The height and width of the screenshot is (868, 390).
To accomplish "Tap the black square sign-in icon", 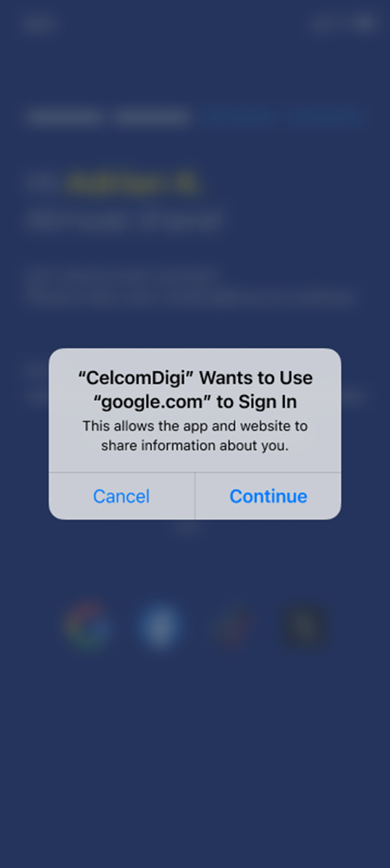I will tap(304, 626).
